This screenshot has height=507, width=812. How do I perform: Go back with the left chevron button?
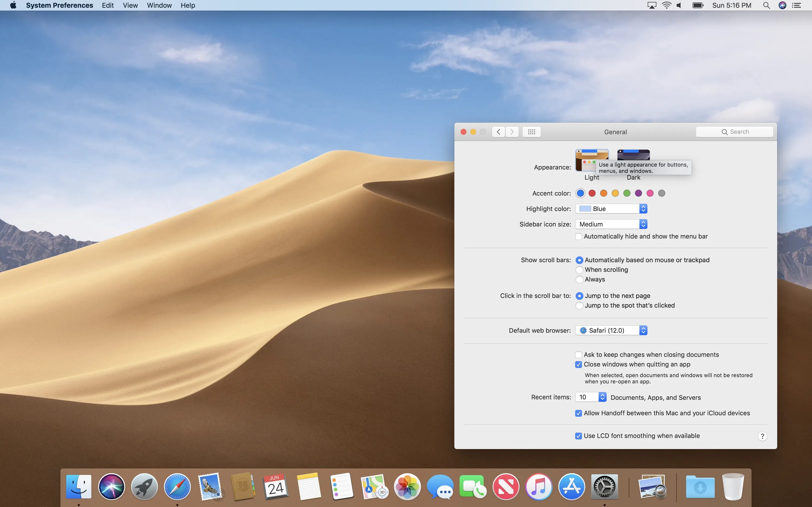499,132
